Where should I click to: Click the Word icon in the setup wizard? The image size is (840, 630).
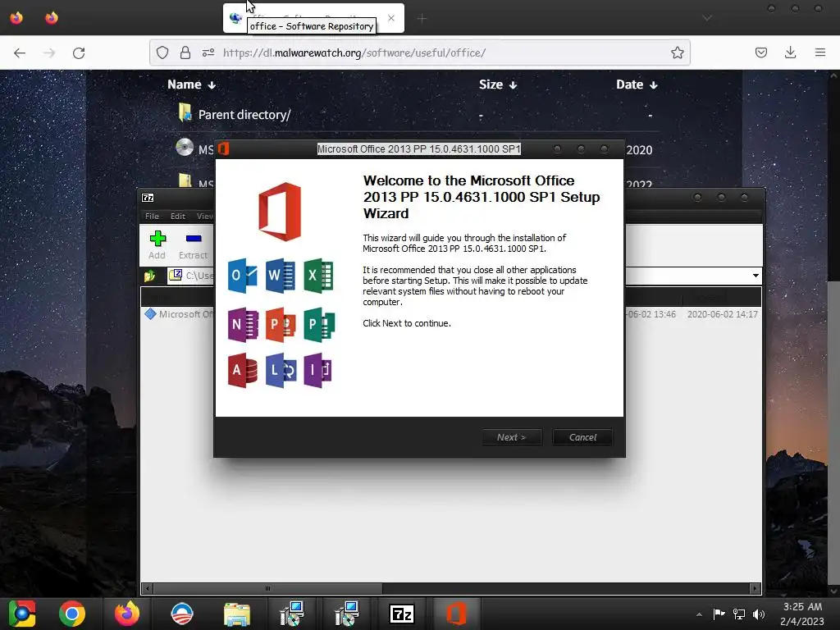point(281,276)
